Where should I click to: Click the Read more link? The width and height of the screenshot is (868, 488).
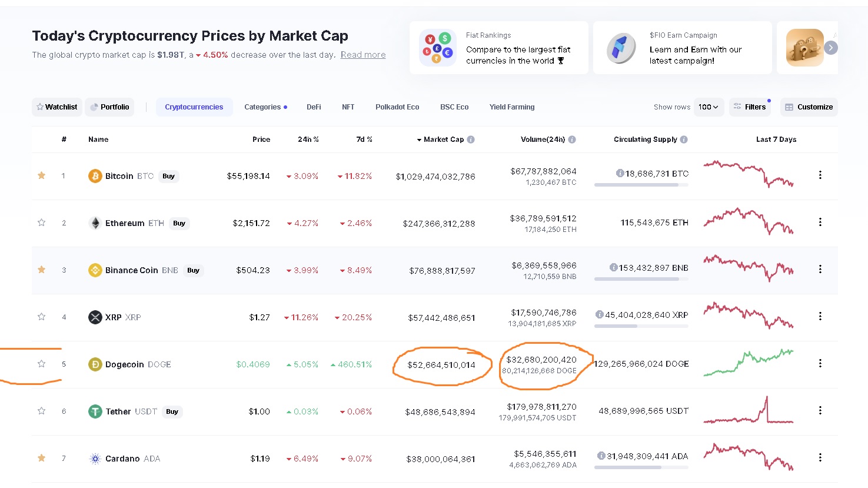coord(363,55)
